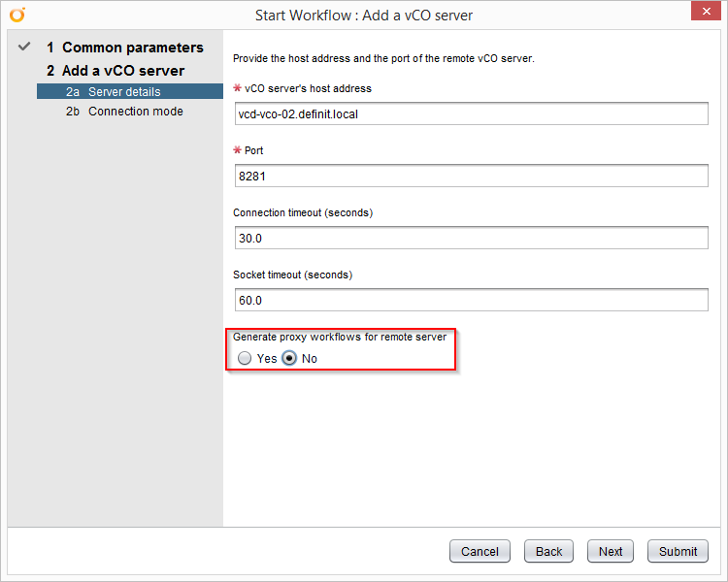Click the vCO server's host address field
Image resolution: width=728 pixels, height=582 pixels.
click(471, 113)
